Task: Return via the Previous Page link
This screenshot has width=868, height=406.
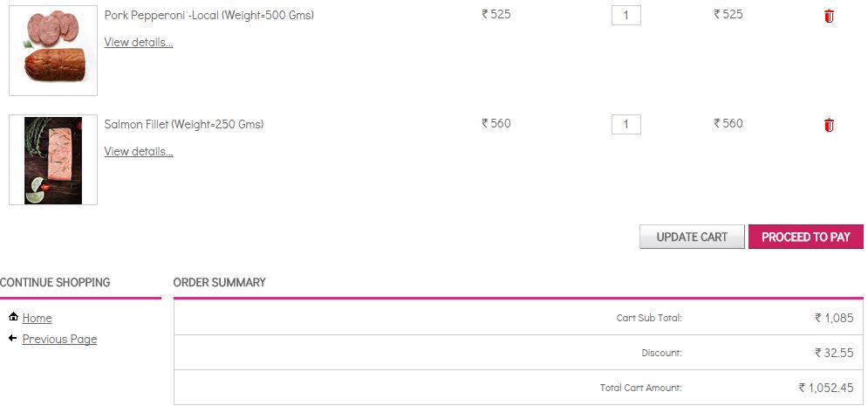Action: pos(59,339)
